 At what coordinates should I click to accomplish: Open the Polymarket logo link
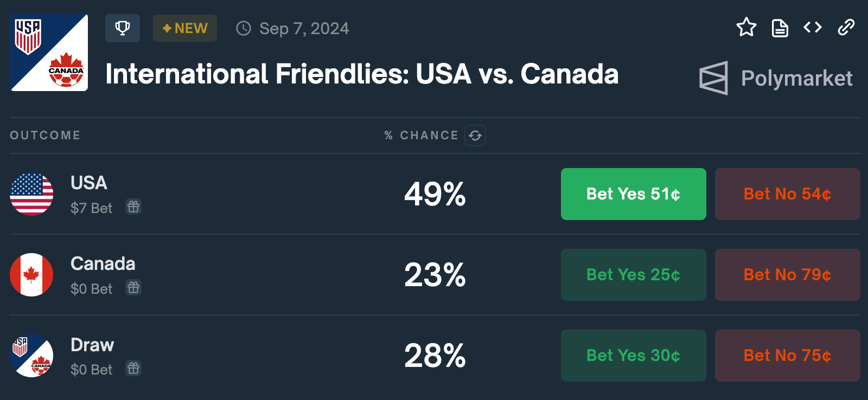tap(776, 78)
